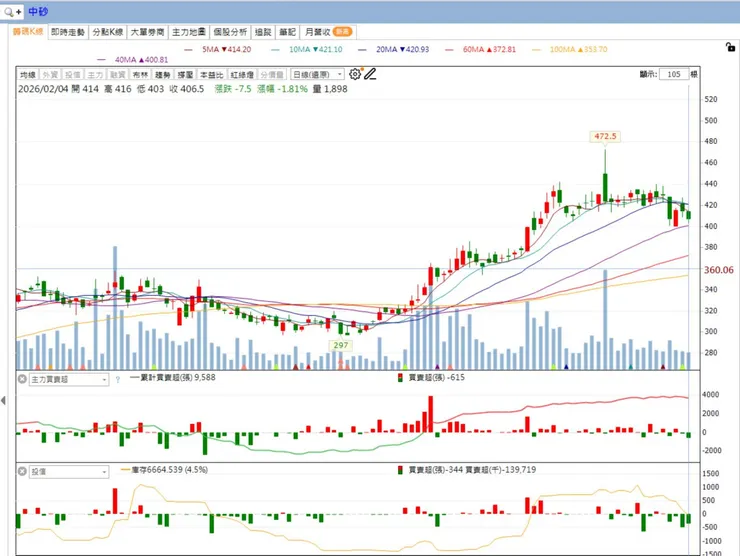Image resolution: width=740 pixels, height=556 pixels.
Task: Expand the left side panel arrow
Action: [3, 401]
